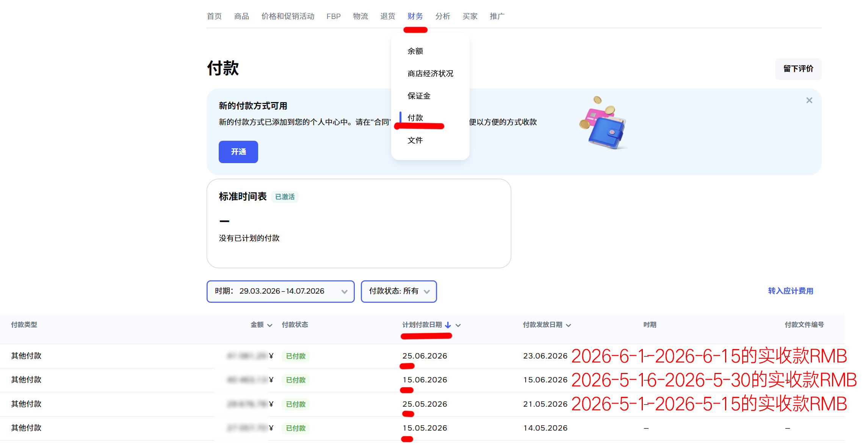The width and height of the screenshot is (868, 445).
Task: Open the 付款状态 filter dropdown
Action: coord(399,291)
